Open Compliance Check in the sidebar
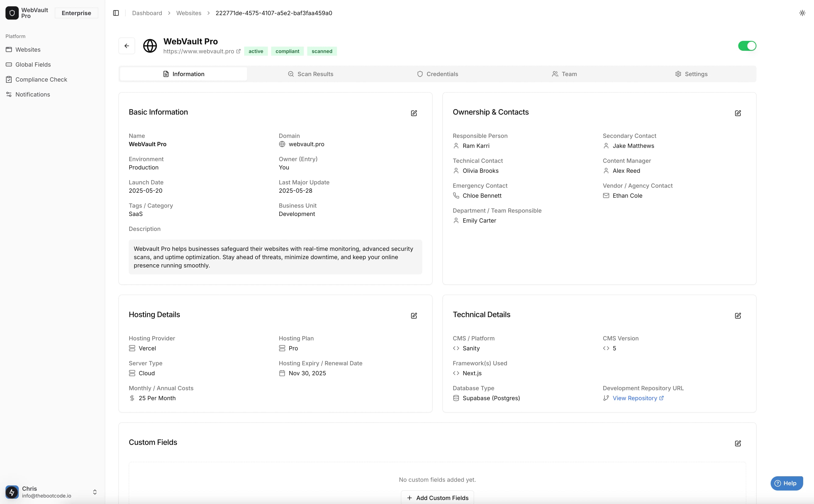 pyautogui.click(x=52, y=80)
